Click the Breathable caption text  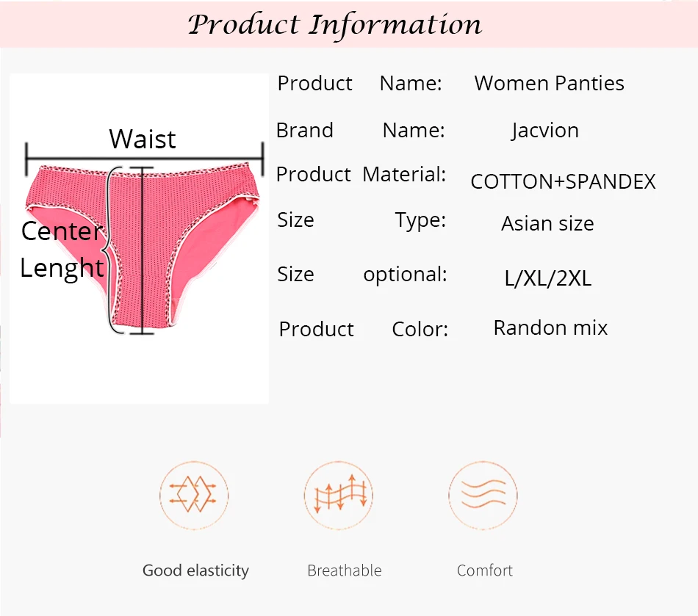[x=345, y=570]
